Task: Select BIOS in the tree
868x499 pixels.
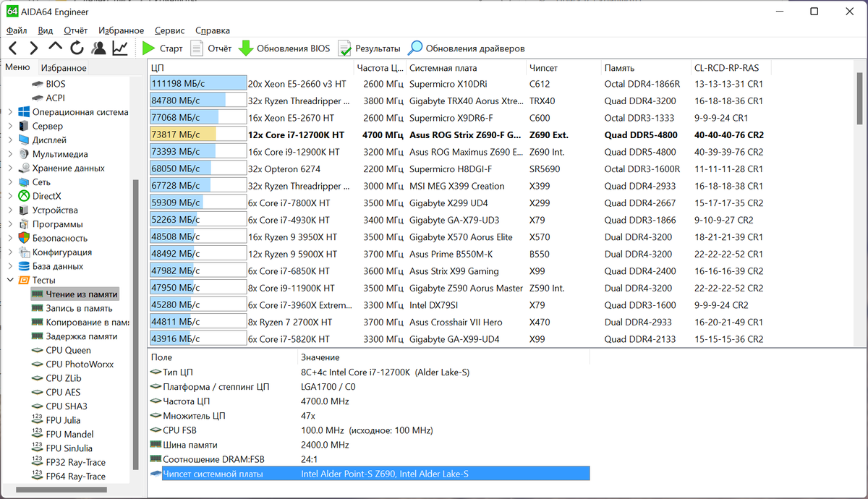Action: click(55, 84)
